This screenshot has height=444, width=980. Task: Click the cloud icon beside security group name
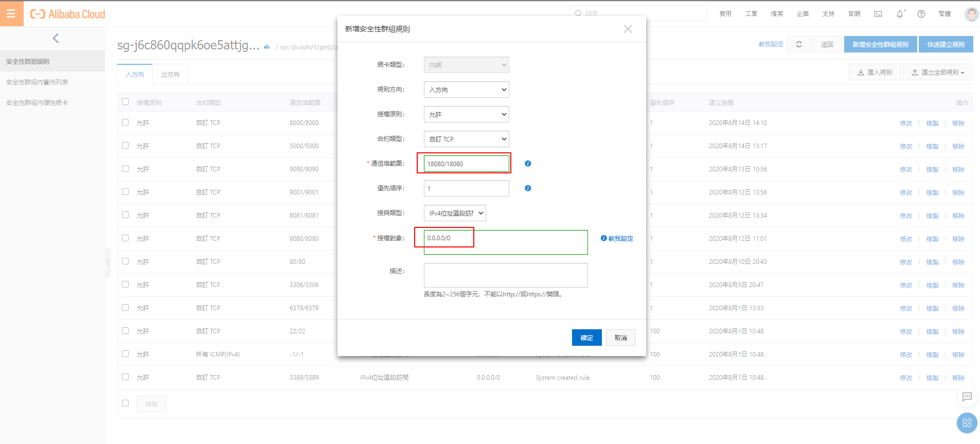267,47
